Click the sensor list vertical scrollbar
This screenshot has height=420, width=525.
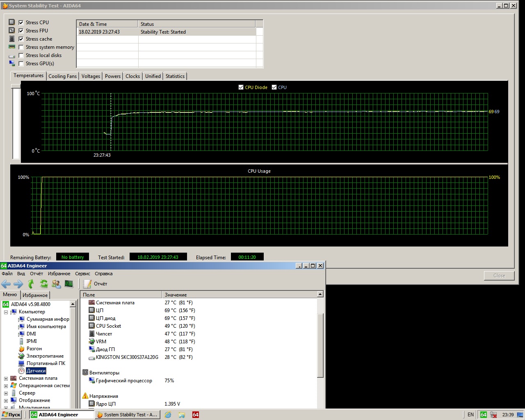click(x=320, y=345)
